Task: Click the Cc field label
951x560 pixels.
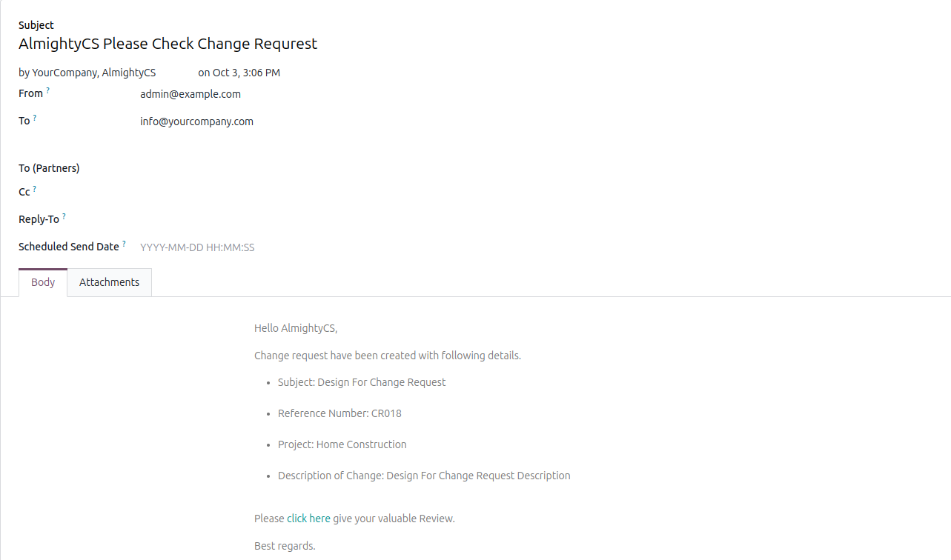Action: pos(24,193)
